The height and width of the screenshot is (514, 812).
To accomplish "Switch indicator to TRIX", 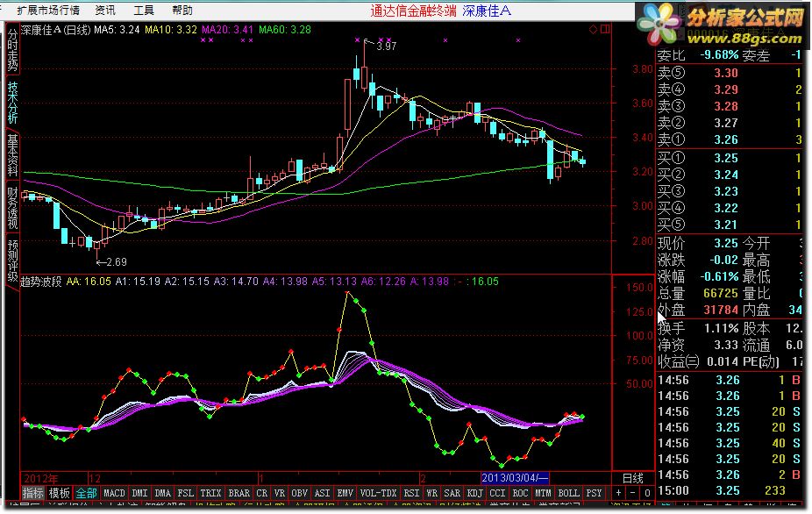I will [210, 493].
